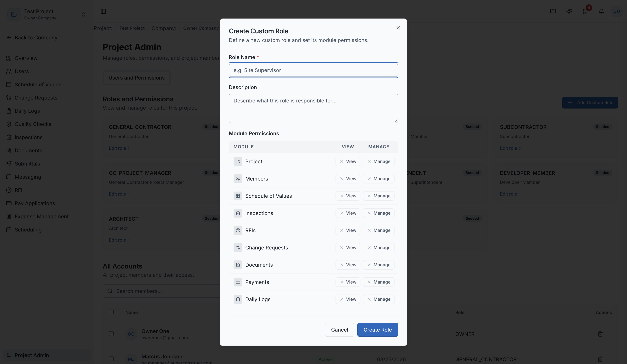The height and width of the screenshot is (364, 627).
Task: Click the Inspections clipboard icon in dialog
Action: [238, 213]
